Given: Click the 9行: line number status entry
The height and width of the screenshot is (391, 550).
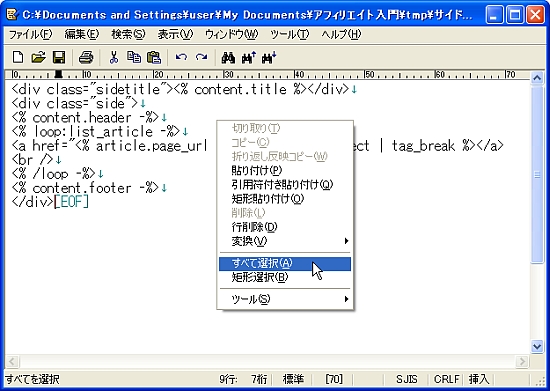Looking at the screenshot, I should [x=228, y=379].
